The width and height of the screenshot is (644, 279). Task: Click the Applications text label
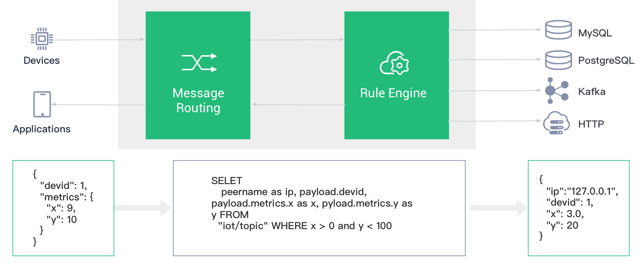pyautogui.click(x=42, y=129)
